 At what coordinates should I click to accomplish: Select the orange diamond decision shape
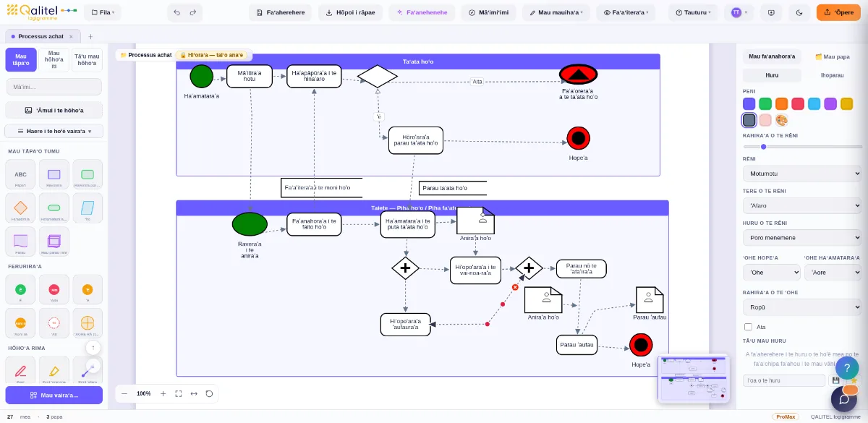tap(20, 208)
